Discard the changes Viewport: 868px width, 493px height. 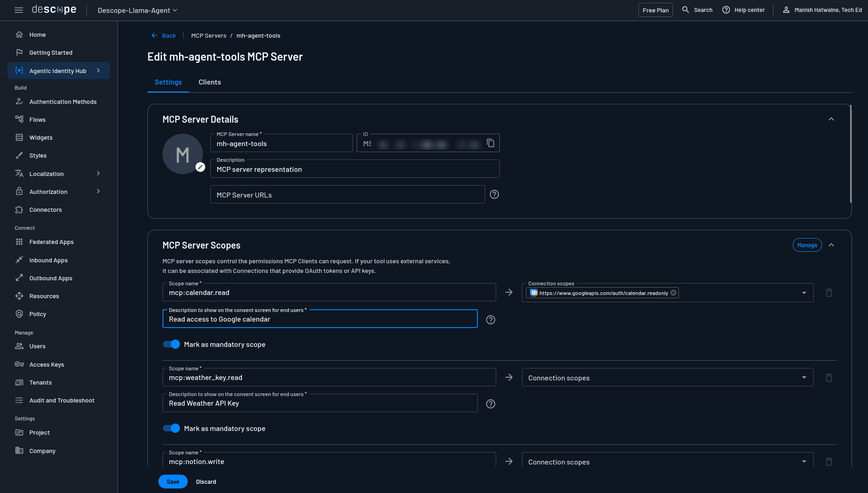click(x=206, y=482)
